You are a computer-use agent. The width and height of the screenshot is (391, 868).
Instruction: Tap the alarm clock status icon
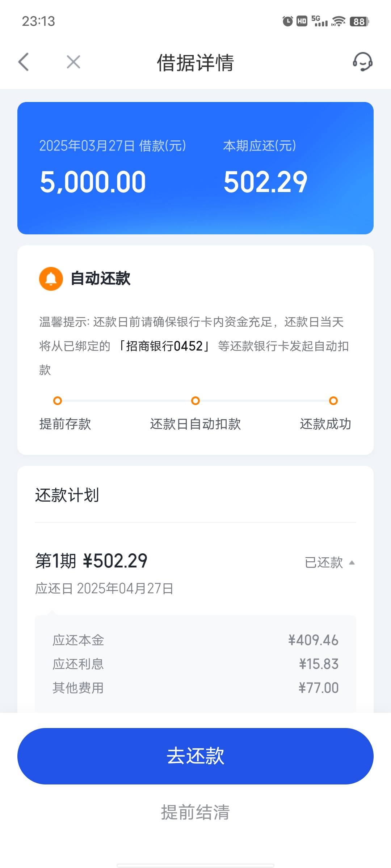coord(287,21)
